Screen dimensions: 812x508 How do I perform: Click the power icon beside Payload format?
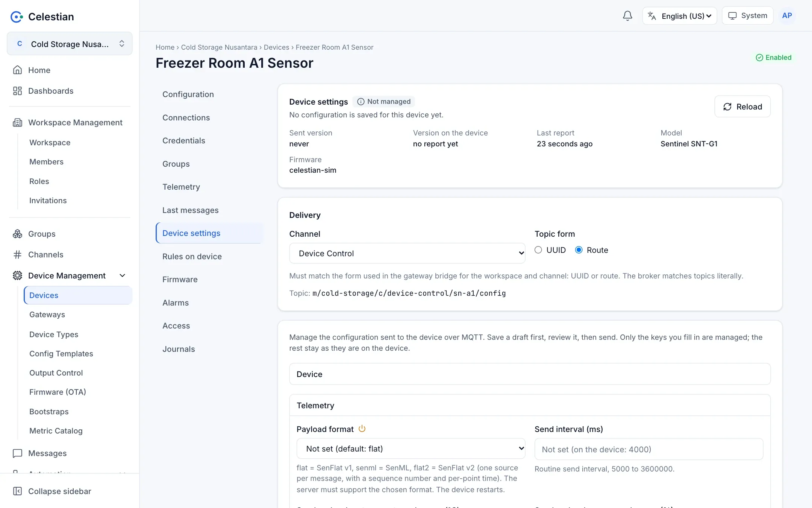point(362,429)
